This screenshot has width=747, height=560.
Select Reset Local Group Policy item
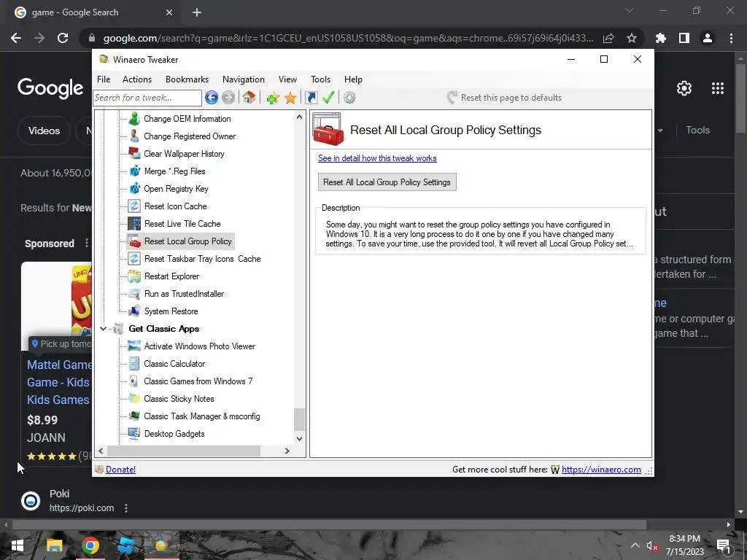pos(187,241)
